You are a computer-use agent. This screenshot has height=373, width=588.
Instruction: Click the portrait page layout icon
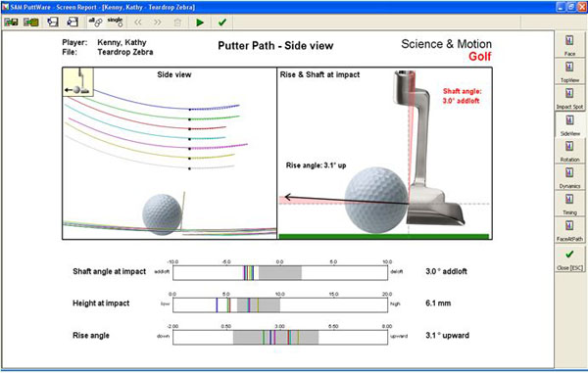tap(53, 23)
